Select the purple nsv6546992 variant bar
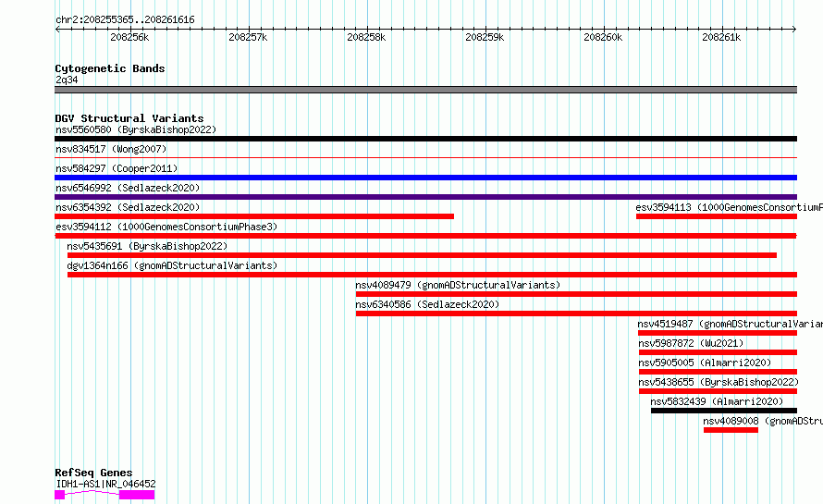This screenshot has width=823, height=504. pyautogui.click(x=425, y=197)
